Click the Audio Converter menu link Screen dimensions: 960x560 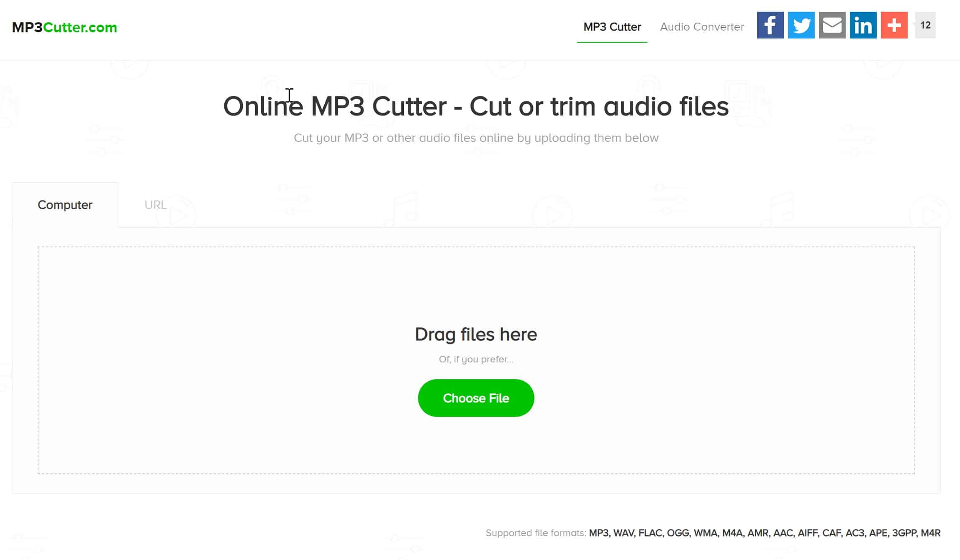coord(701,27)
